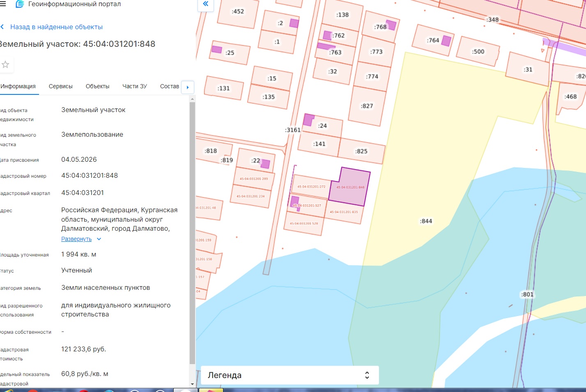This screenshot has height=392, width=586.
Task: Collapse the side panel with double-chevron button
Action: [206, 4]
